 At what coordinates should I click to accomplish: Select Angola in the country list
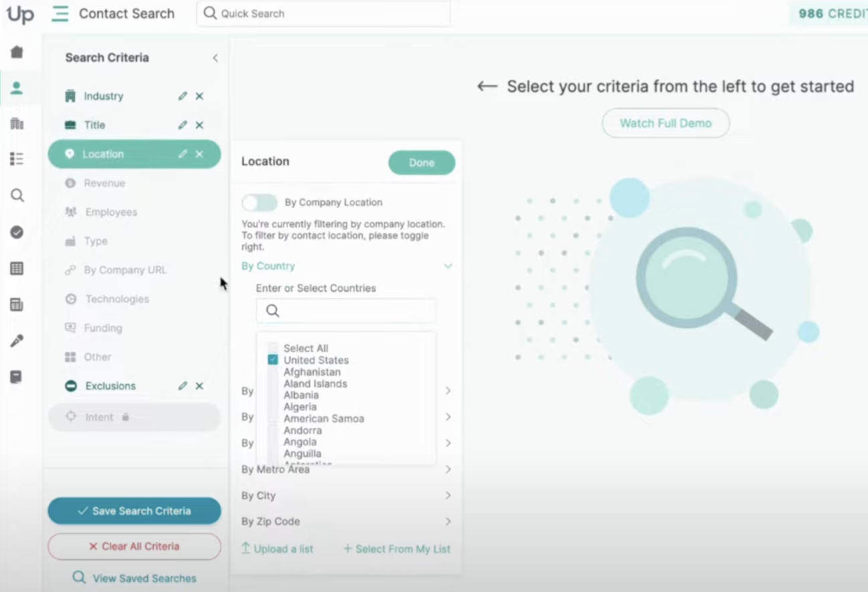coord(300,442)
